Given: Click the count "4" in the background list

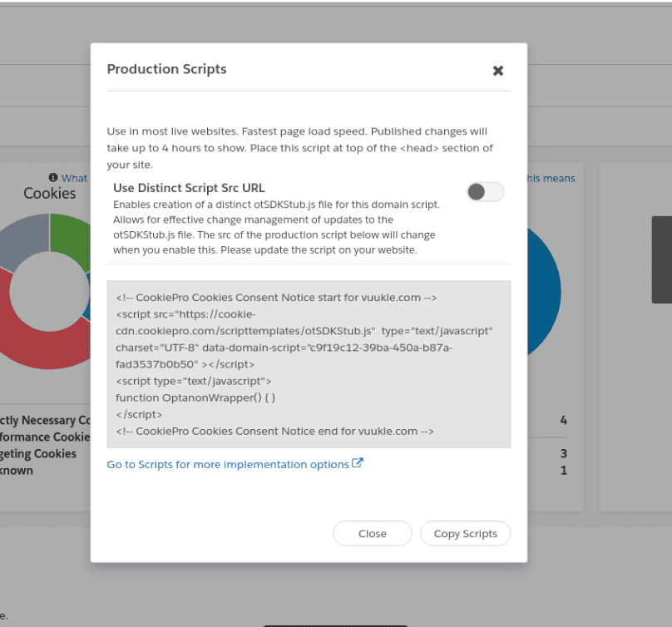Looking at the screenshot, I should 564,421.
